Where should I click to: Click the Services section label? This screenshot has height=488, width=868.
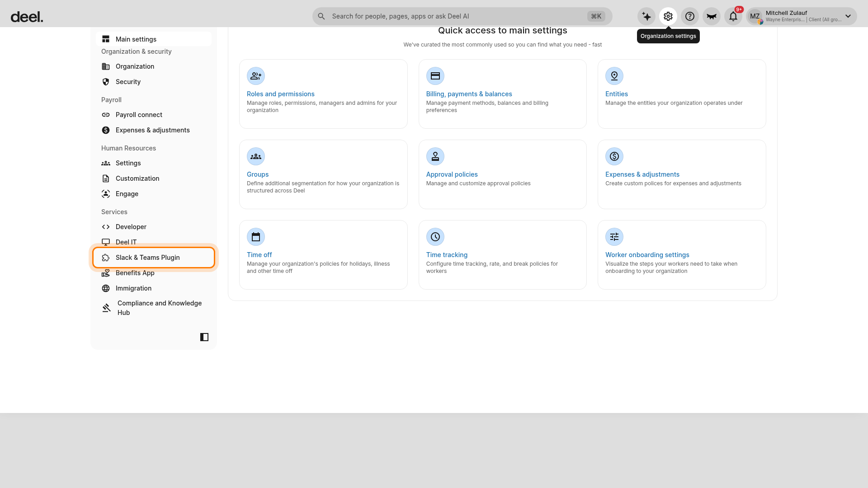(114, 212)
